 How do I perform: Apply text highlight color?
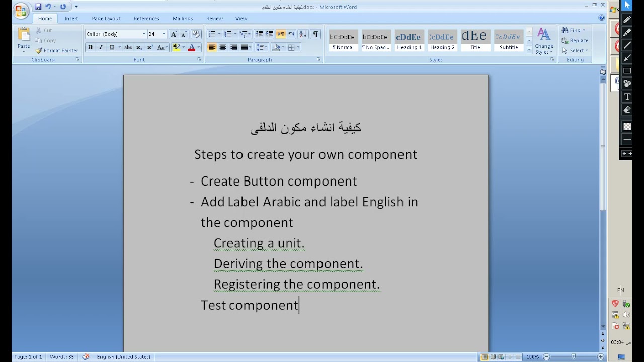coord(176,47)
